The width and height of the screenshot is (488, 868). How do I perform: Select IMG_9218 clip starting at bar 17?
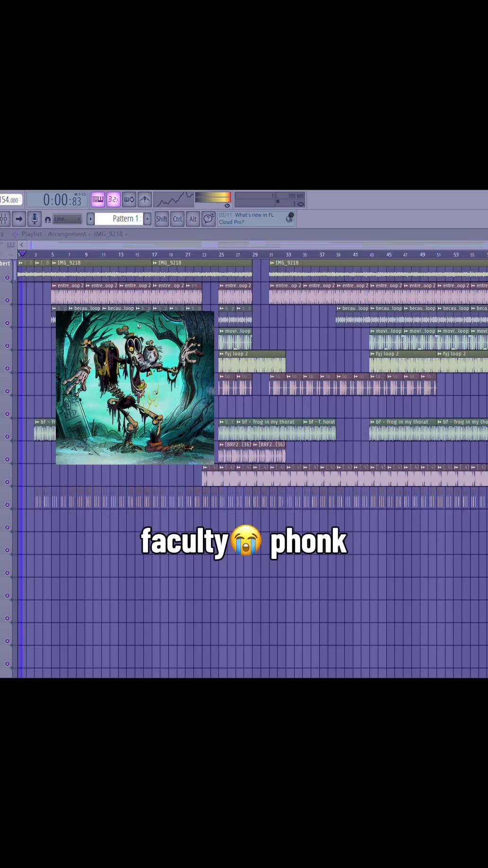pyautogui.click(x=202, y=271)
